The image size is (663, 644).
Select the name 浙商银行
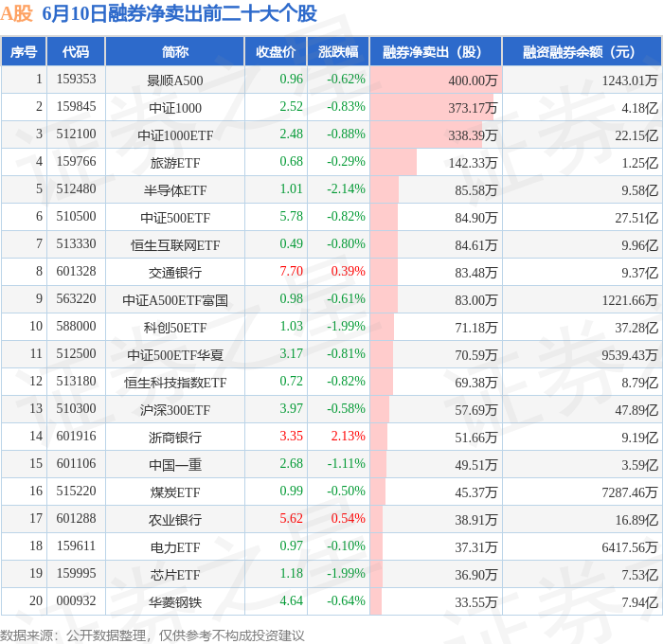coord(175,438)
